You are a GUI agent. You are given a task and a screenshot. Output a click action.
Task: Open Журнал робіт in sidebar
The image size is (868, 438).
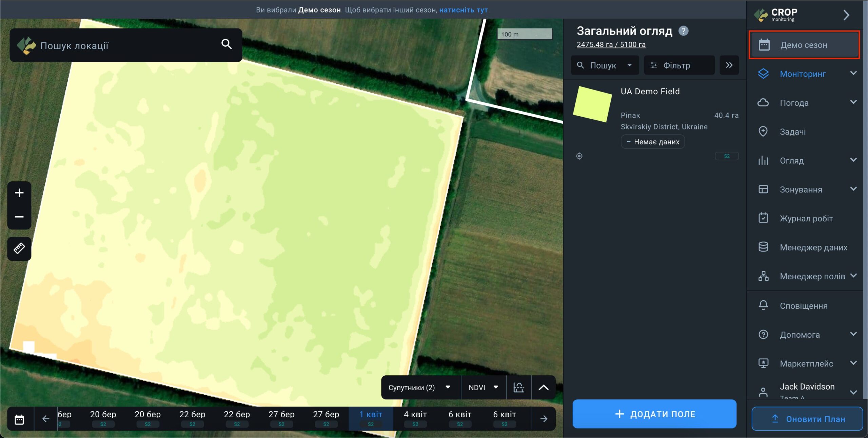pos(806,218)
